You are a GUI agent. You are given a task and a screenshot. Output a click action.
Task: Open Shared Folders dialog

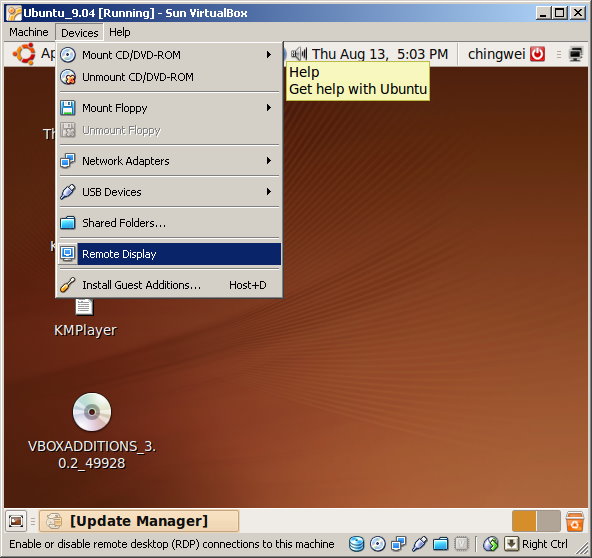point(170,223)
